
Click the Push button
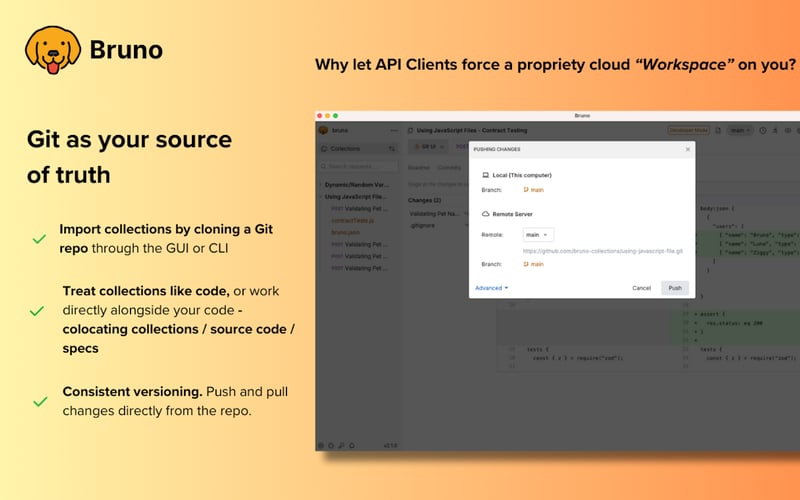click(675, 288)
